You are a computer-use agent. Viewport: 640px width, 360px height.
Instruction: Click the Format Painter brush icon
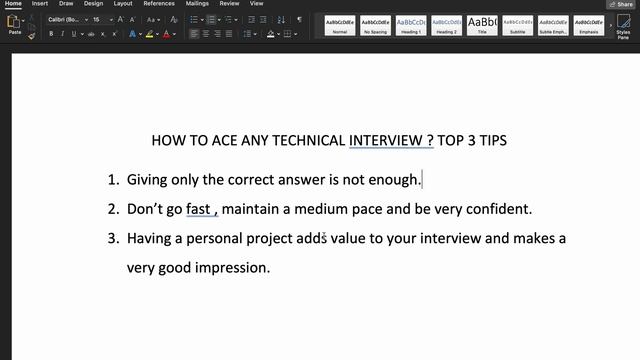point(31,36)
